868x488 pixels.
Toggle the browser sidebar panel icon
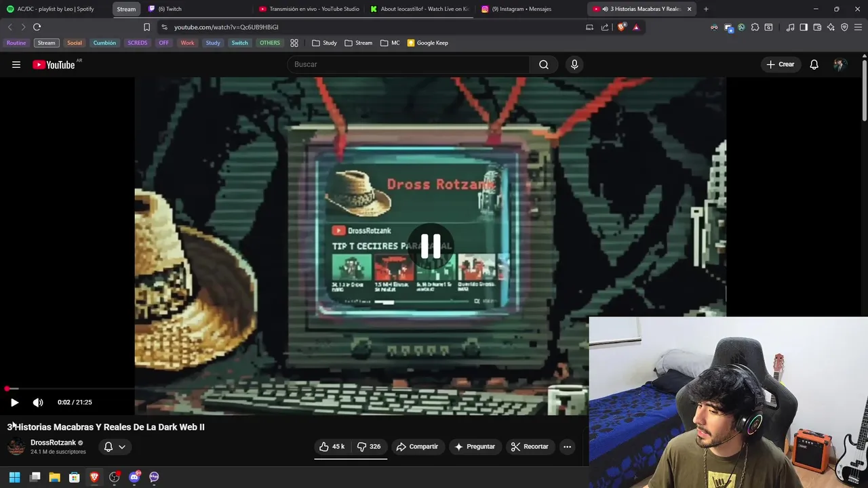coord(804,27)
